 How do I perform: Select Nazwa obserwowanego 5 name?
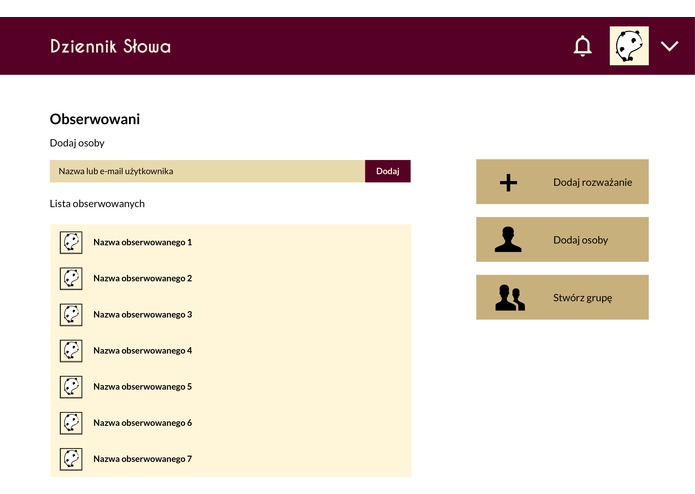tap(142, 387)
